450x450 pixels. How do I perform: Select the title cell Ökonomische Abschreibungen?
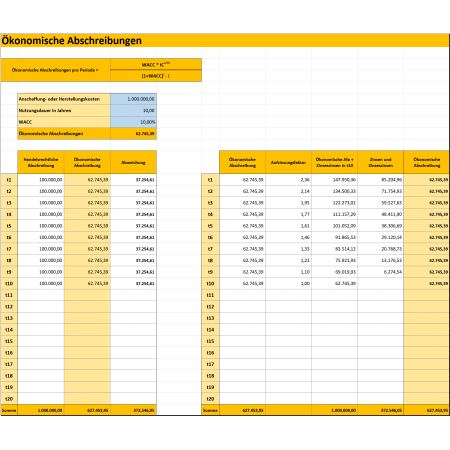click(225, 40)
